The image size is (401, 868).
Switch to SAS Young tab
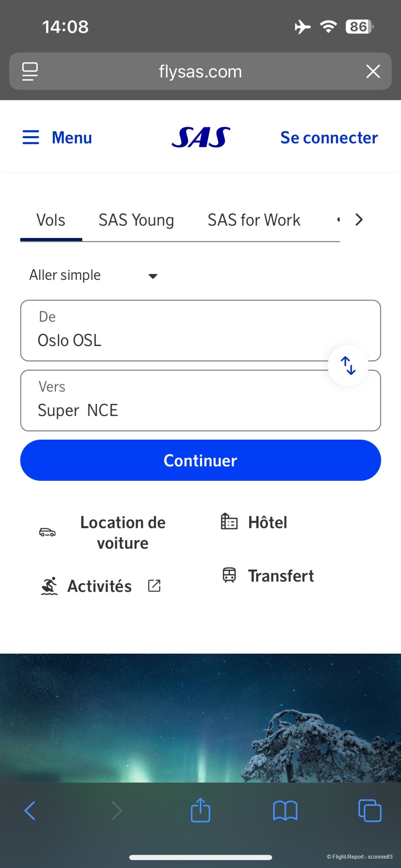click(136, 220)
